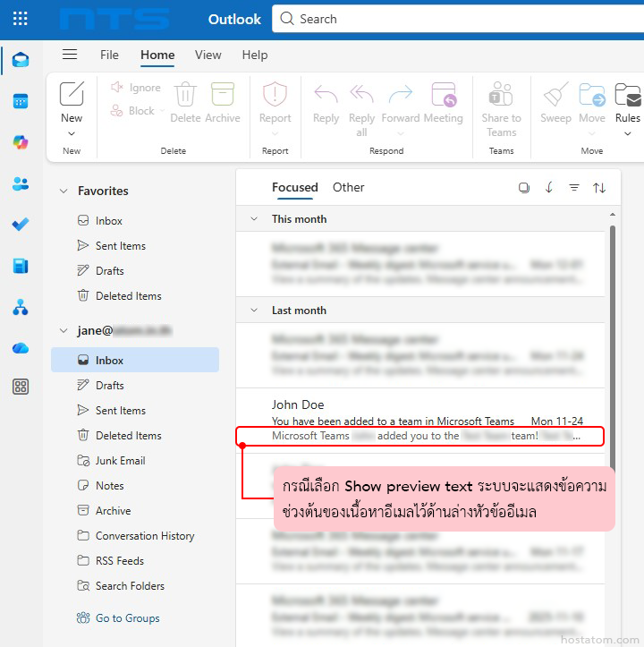Open Junk Email folder
Viewport: 644px width, 647px height.
[135, 461]
